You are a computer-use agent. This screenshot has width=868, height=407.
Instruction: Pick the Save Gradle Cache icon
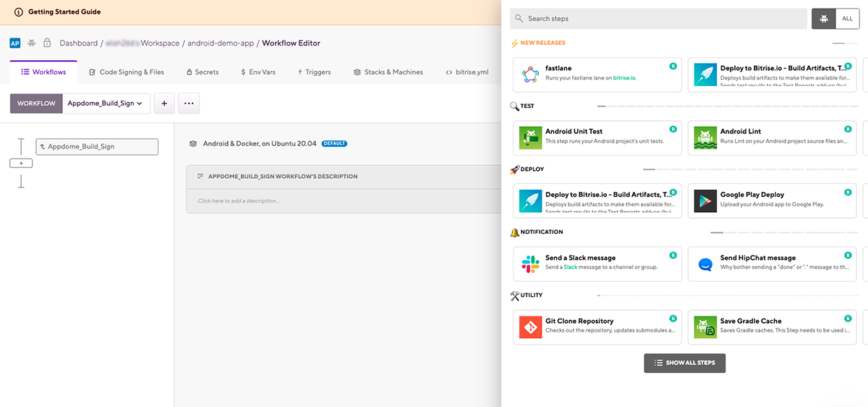point(705,327)
